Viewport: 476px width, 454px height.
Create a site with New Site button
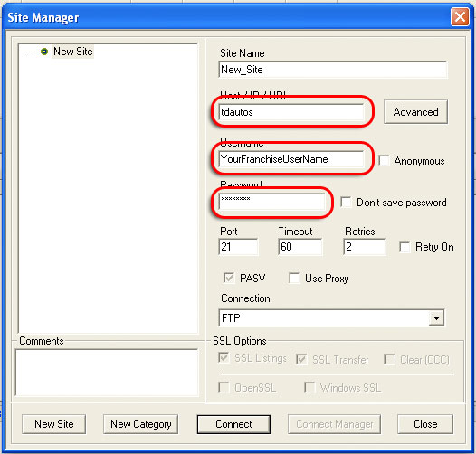click(x=54, y=424)
